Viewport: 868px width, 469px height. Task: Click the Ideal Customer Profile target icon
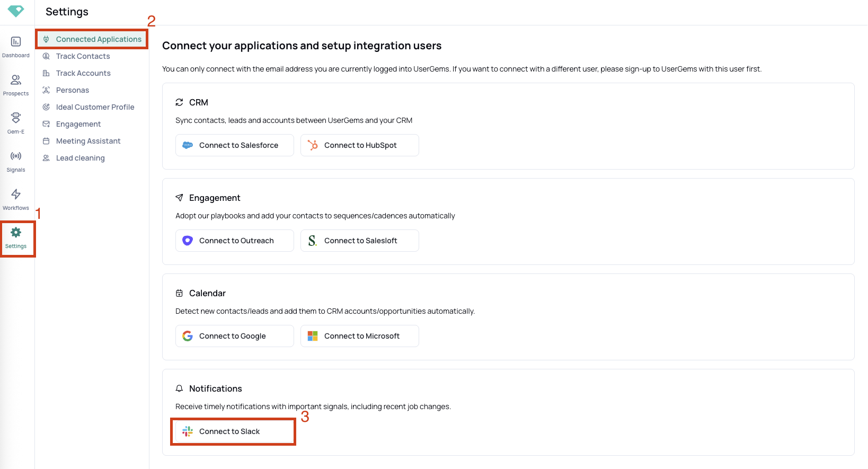(x=46, y=107)
